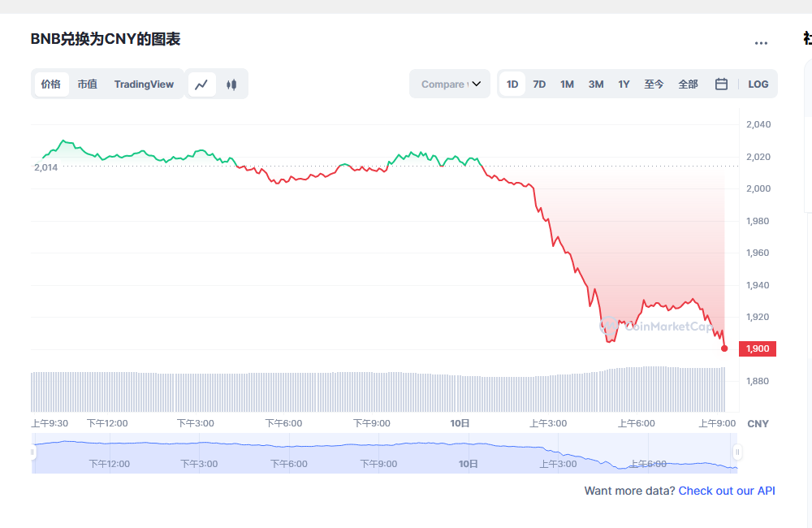Viewport: 812px width, 528px height.
Task: Switch to the 价格 tab
Action: pos(51,84)
